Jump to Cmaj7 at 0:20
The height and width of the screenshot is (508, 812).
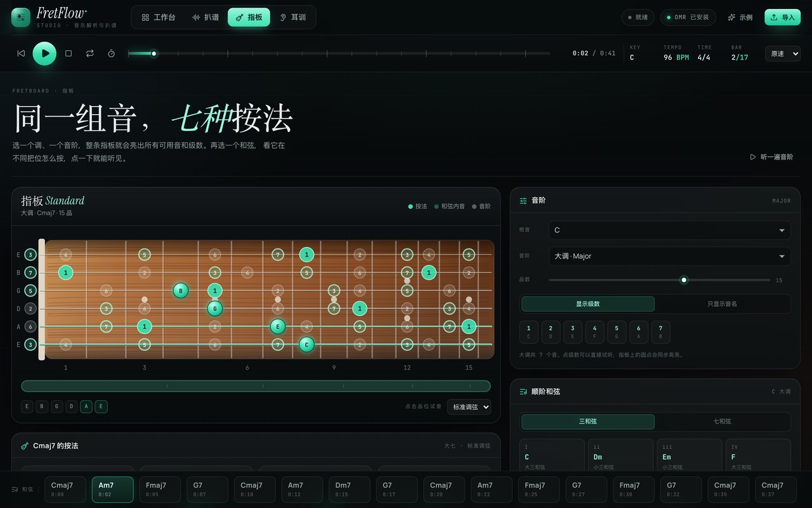(444, 490)
